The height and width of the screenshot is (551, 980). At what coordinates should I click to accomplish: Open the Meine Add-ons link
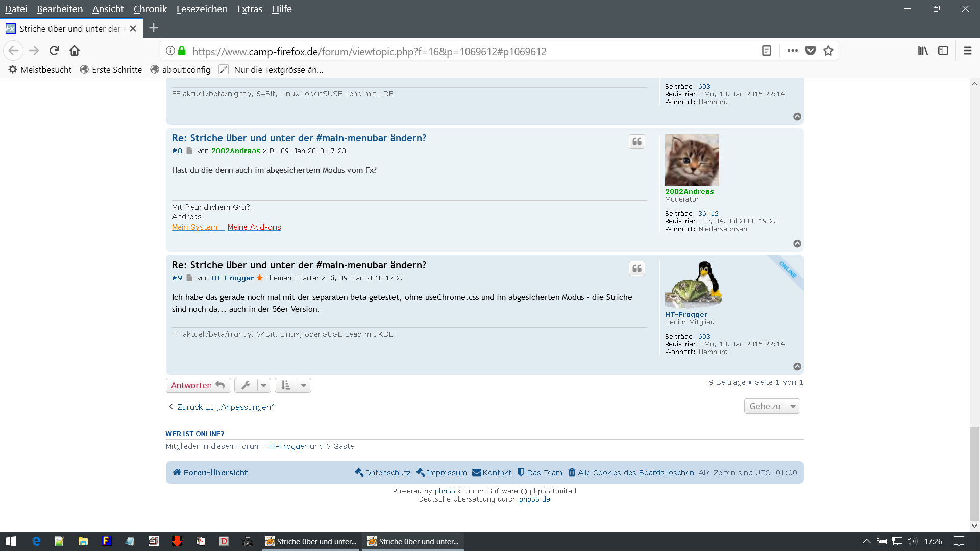[x=254, y=227]
